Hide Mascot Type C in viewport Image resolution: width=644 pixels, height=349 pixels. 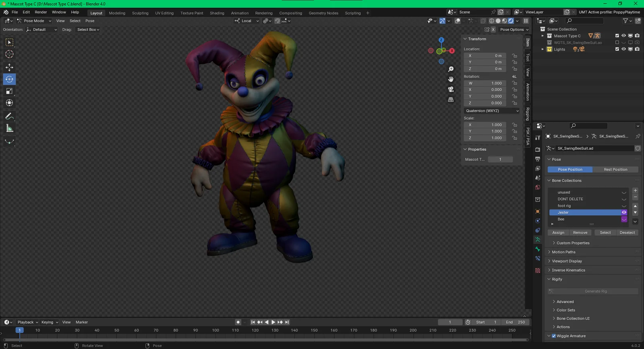coord(623,36)
